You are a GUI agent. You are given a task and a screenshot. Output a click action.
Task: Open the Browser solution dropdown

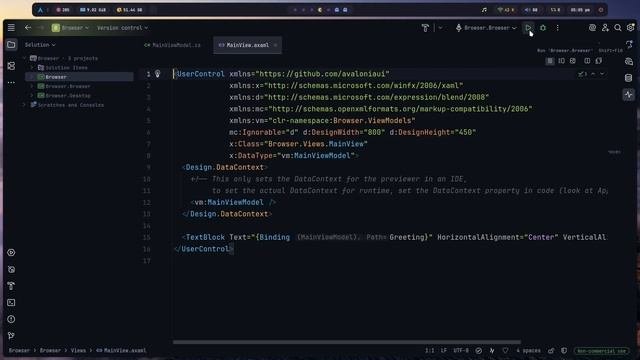click(70, 28)
